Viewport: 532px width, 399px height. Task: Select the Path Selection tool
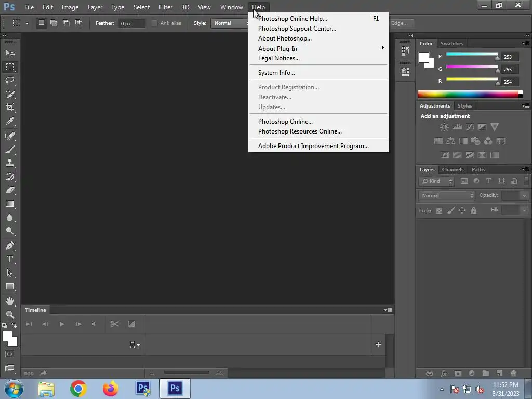pyautogui.click(x=10, y=273)
